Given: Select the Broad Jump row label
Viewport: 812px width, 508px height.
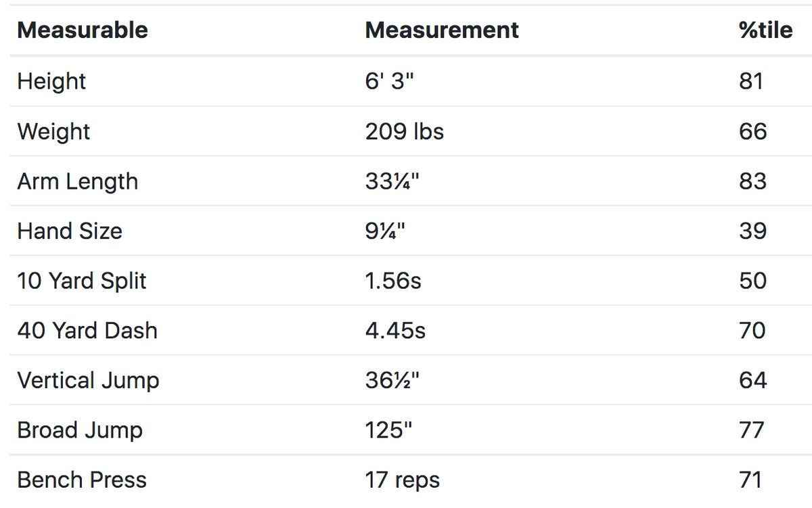Looking at the screenshot, I should tap(80, 430).
